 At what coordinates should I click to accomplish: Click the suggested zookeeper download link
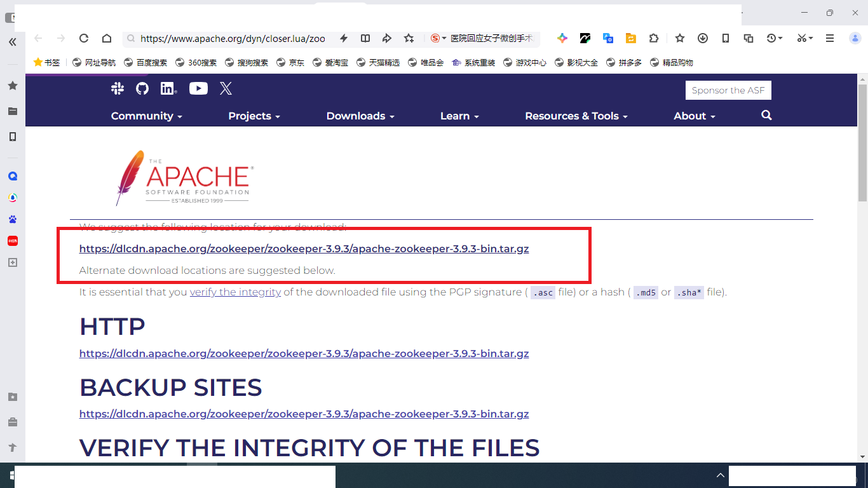(x=304, y=248)
